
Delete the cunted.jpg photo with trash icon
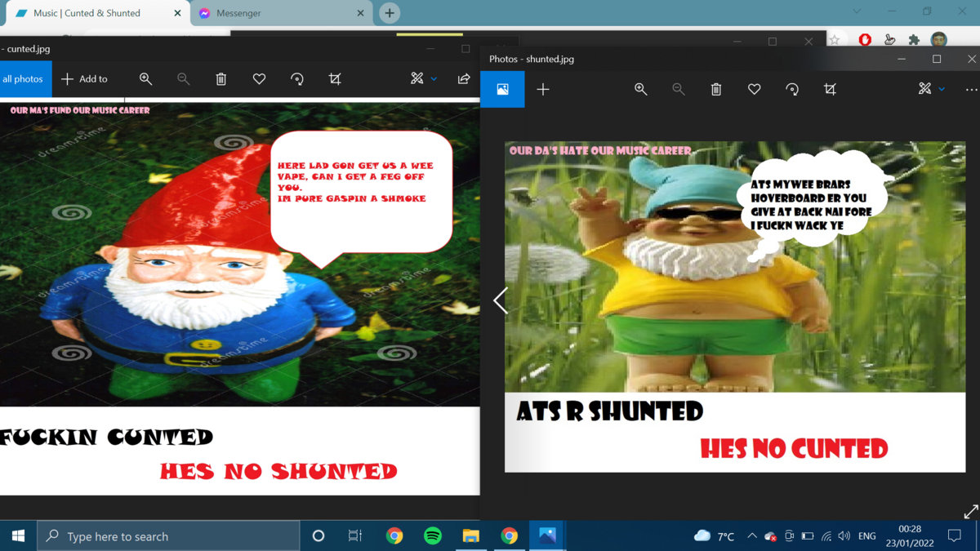click(x=220, y=79)
